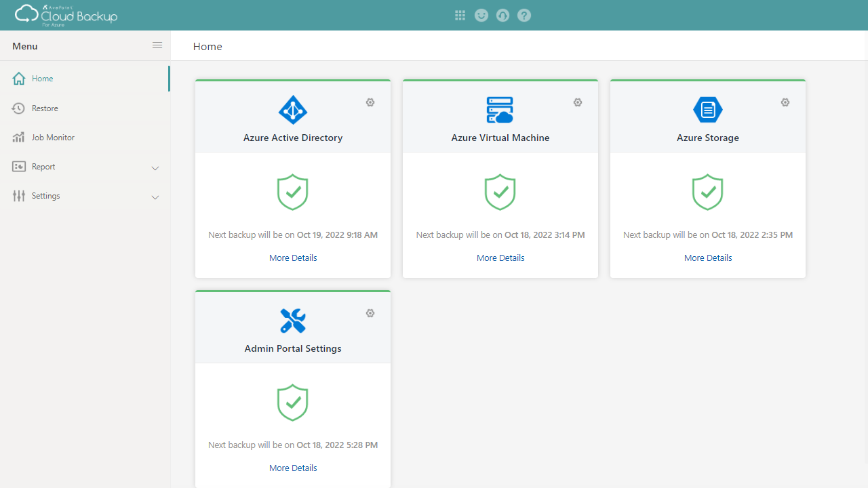
Task: Expand the Settings menu chevron
Action: (155, 197)
